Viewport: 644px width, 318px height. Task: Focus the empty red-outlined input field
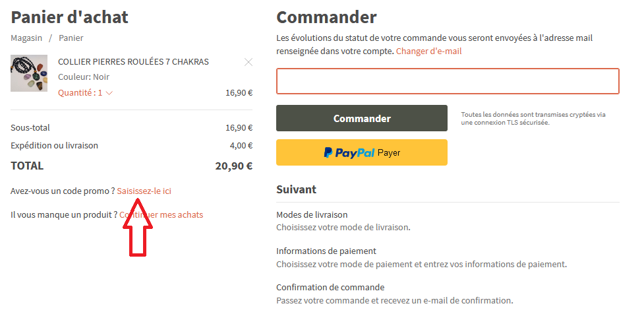448,81
